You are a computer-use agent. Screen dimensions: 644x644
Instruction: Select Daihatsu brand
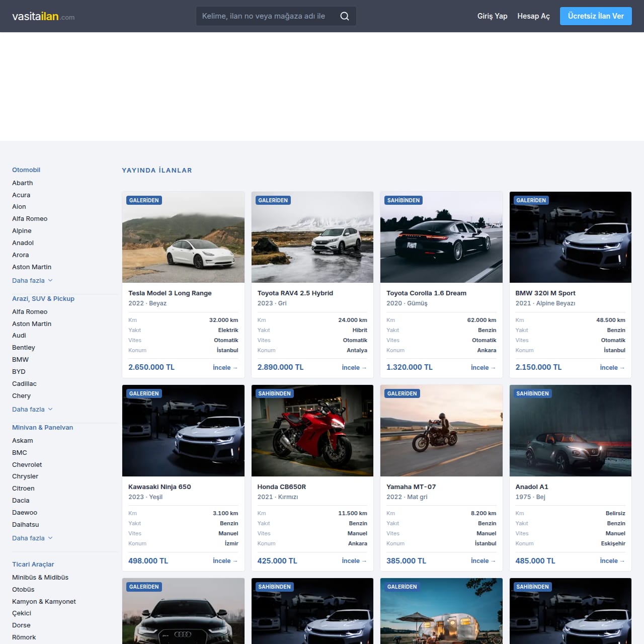[26, 525]
